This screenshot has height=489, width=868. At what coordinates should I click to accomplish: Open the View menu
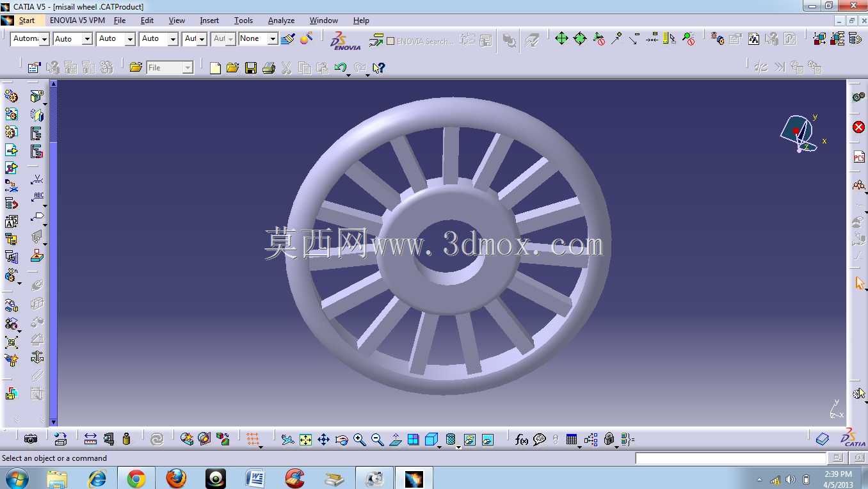(177, 20)
